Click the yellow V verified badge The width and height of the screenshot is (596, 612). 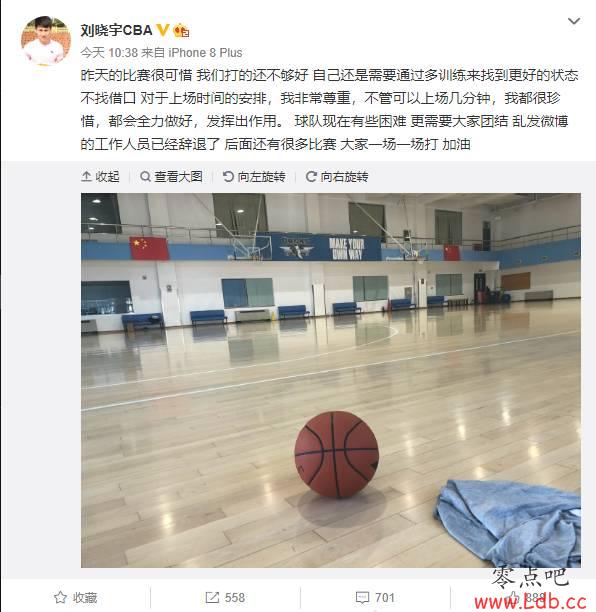[163, 30]
